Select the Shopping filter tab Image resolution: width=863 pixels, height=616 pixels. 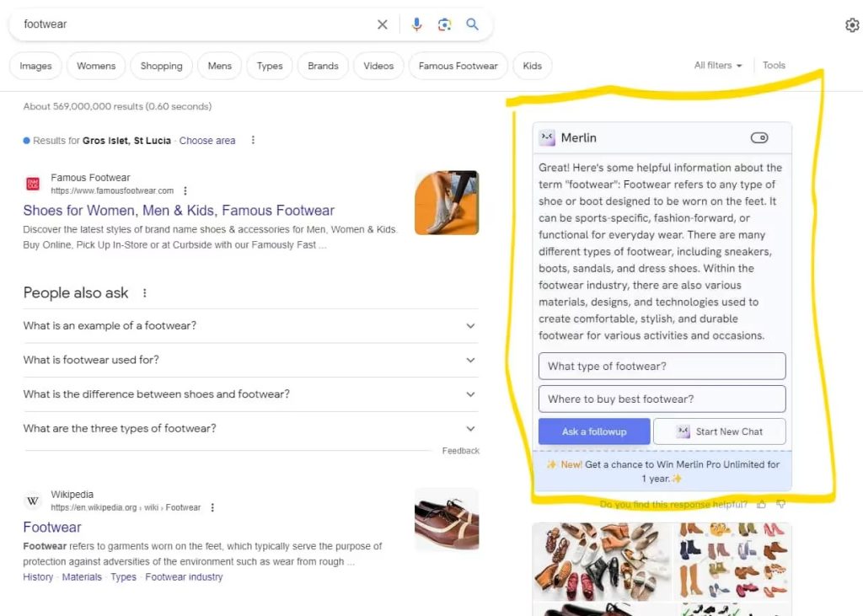161,66
